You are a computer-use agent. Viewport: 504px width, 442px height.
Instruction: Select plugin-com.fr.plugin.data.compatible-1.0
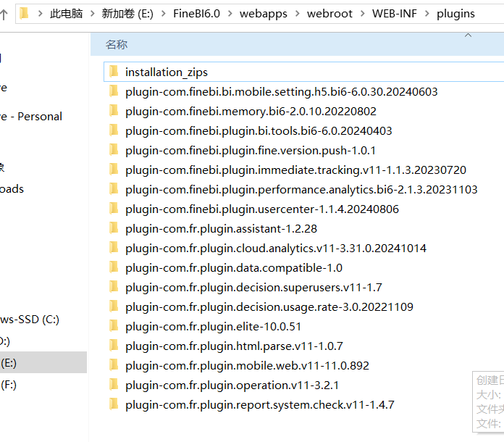coord(234,268)
